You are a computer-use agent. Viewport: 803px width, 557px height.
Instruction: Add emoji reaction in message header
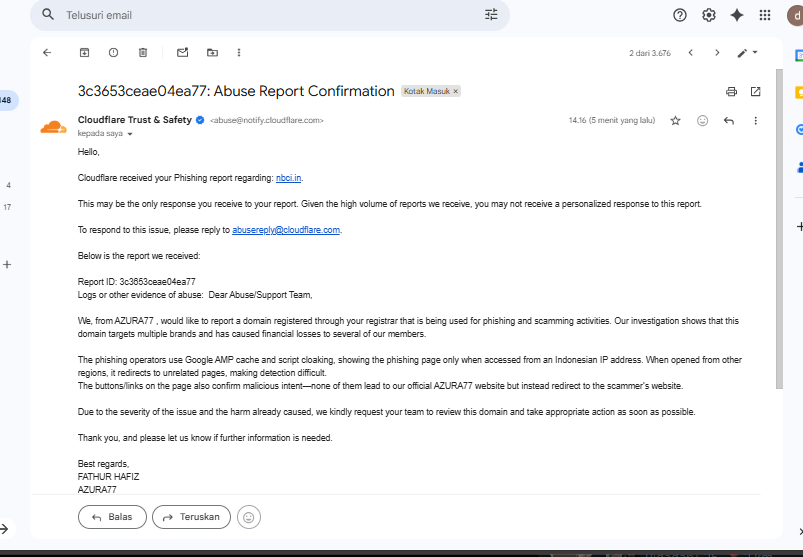point(703,121)
